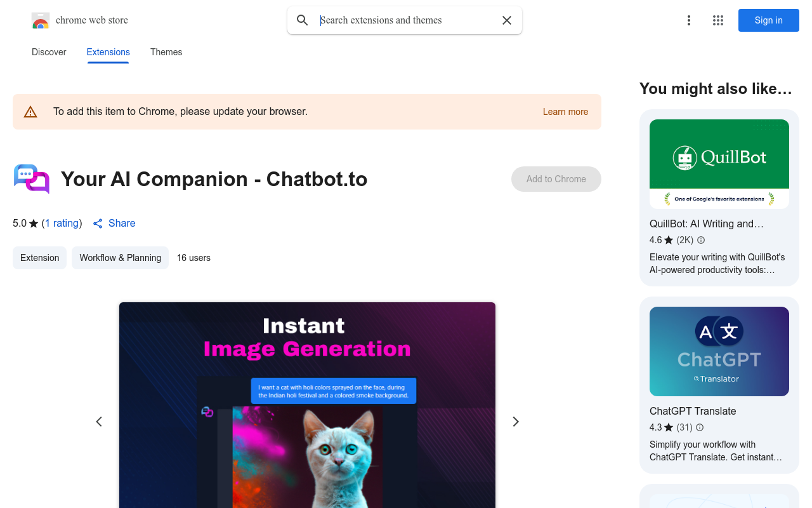The image size is (812, 508).
Task: Click the search magnifier icon
Action: [x=303, y=20]
